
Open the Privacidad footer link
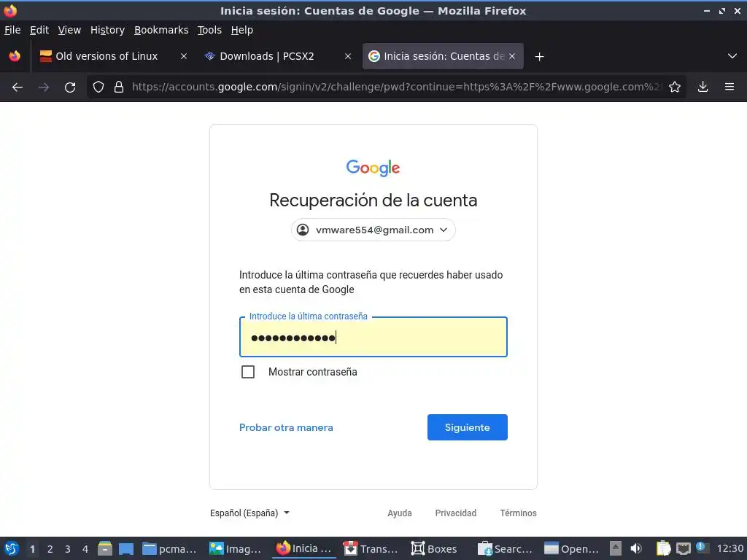click(455, 513)
